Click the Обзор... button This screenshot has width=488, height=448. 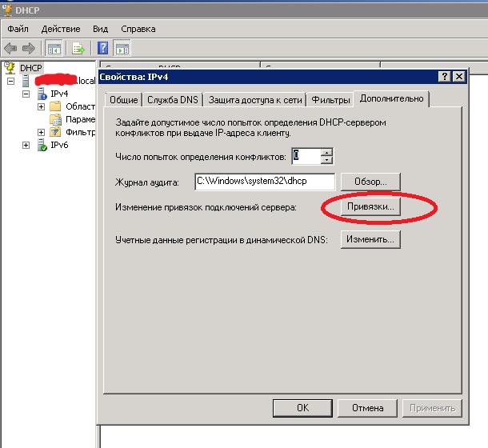[x=370, y=182]
